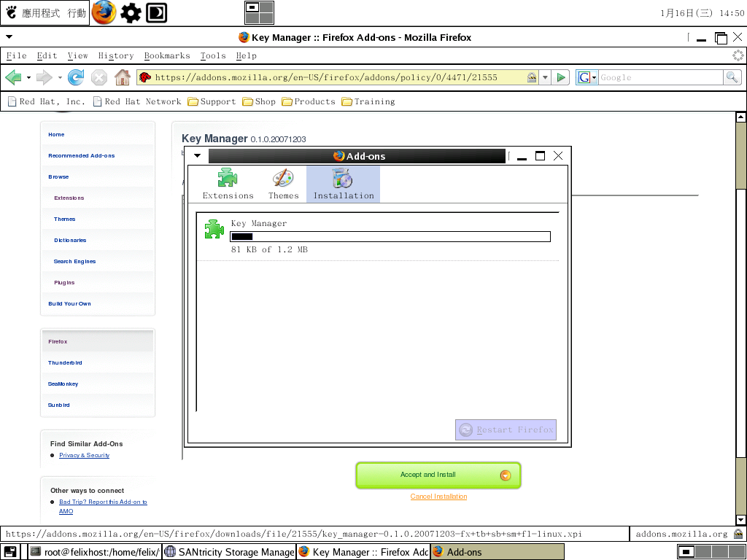Click the Cancel Installation link

(x=438, y=496)
